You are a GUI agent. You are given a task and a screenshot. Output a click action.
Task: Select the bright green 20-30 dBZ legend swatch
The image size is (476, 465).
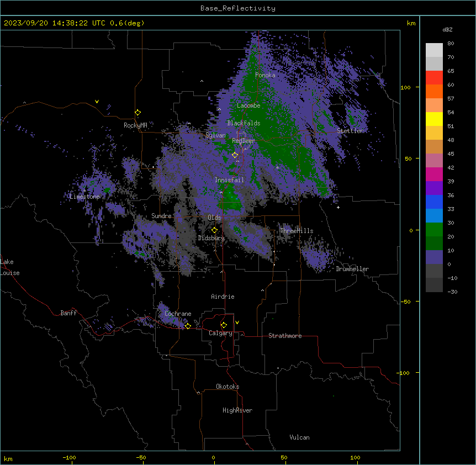[434, 230]
